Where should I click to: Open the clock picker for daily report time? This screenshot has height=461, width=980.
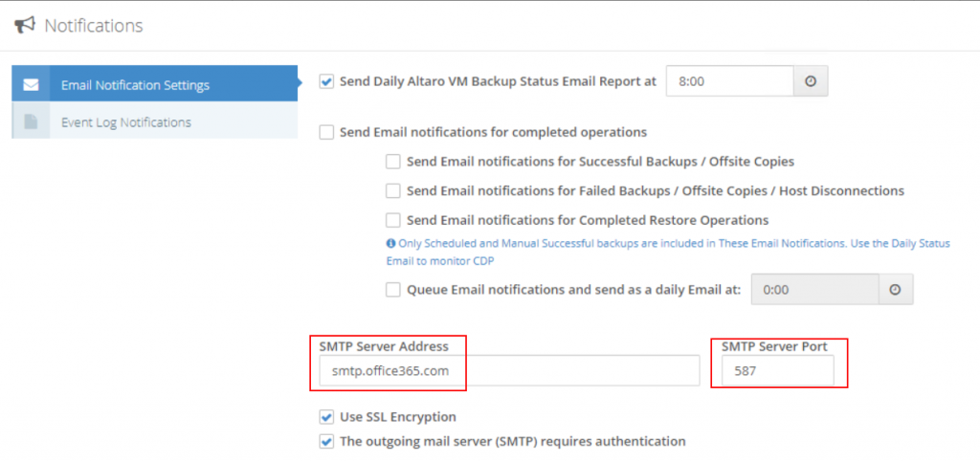811,81
